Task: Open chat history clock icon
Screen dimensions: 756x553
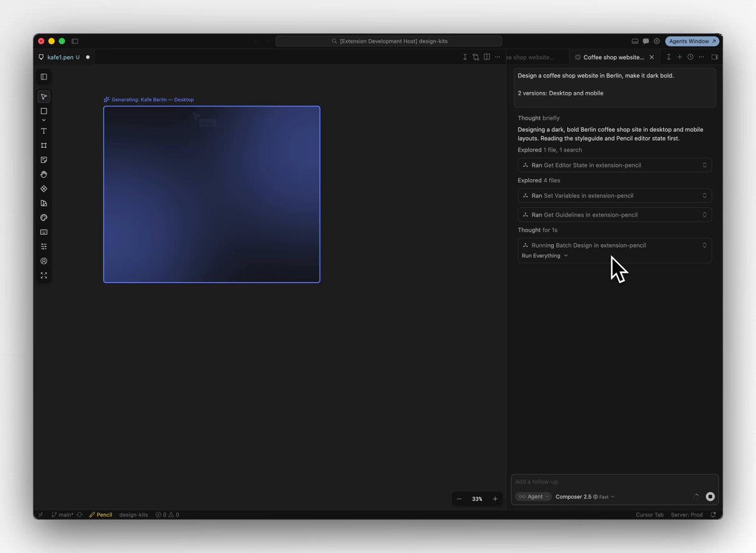Action: click(x=690, y=57)
